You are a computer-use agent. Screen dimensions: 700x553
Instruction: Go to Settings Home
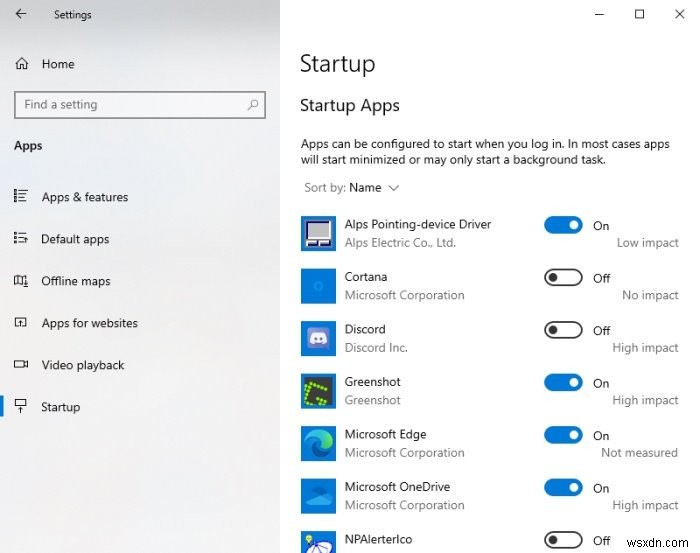click(58, 64)
